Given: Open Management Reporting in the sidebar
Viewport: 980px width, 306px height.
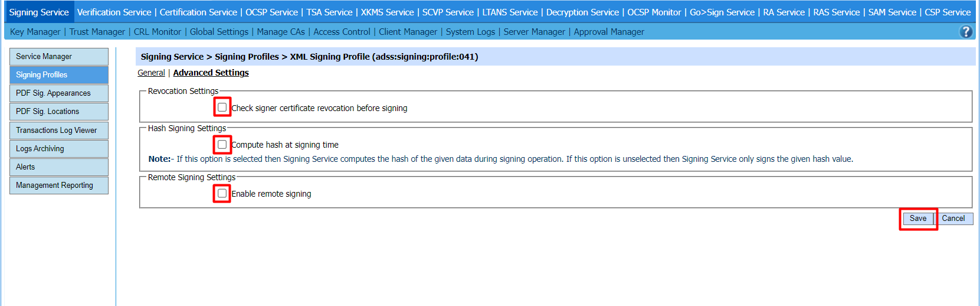Looking at the screenshot, I should (x=58, y=185).
